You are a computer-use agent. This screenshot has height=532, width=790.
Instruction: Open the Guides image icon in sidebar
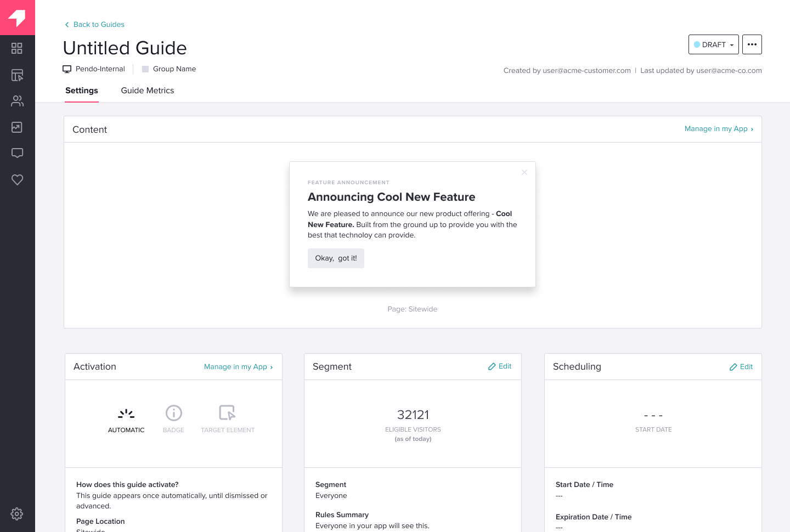[x=17, y=127]
